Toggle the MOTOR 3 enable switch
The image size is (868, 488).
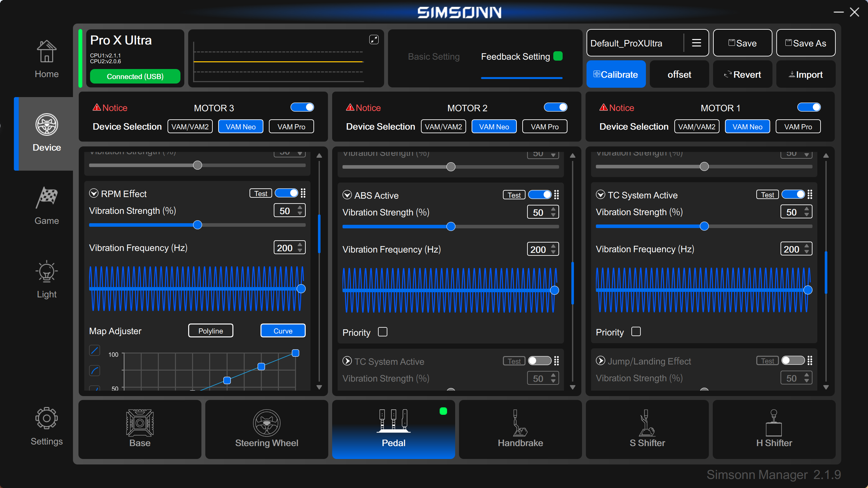(x=302, y=107)
